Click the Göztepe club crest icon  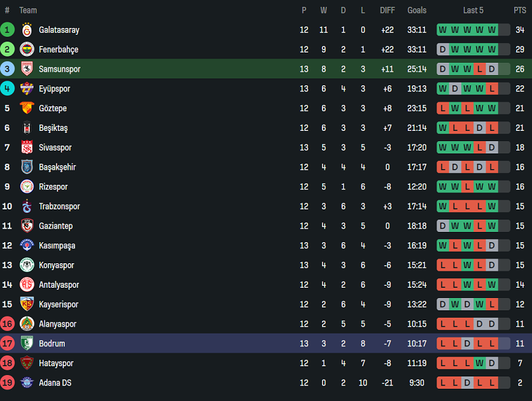click(27, 108)
